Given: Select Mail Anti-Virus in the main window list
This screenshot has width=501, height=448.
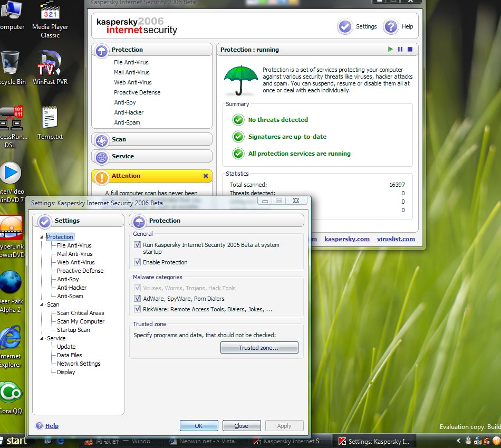Looking at the screenshot, I should 132,72.
